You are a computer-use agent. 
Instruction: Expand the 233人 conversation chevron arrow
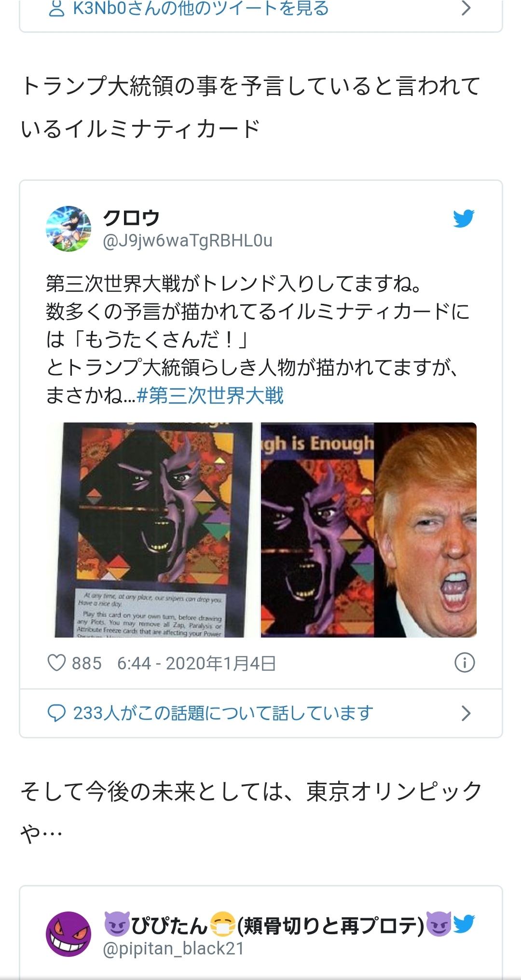(466, 713)
